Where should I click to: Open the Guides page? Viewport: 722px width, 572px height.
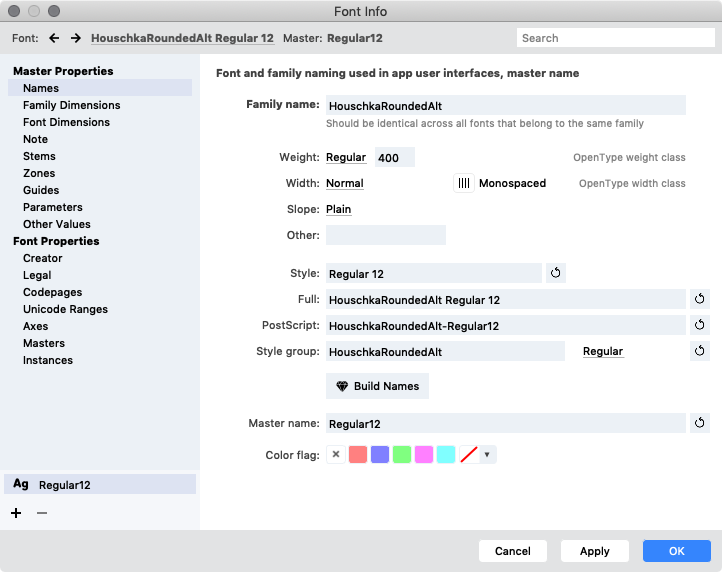click(x=41, y=190)
